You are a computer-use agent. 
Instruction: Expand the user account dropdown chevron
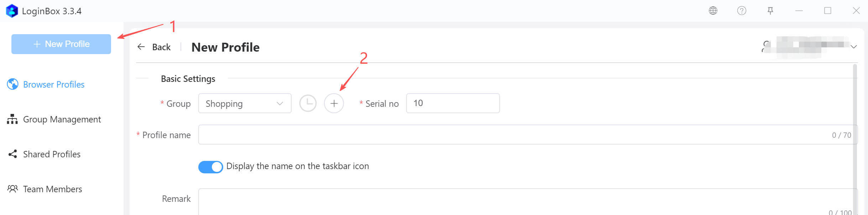[x=853, y=47]
